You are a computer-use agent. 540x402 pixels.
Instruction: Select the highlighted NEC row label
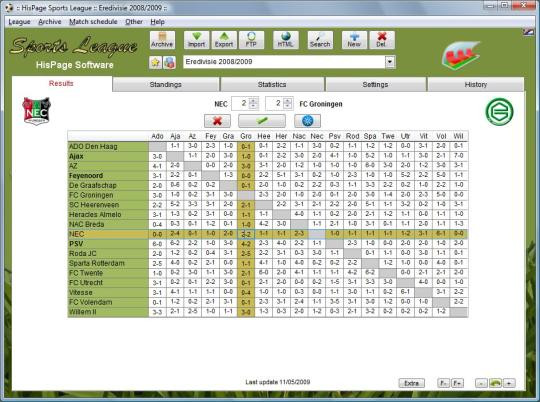coord(108,234)
